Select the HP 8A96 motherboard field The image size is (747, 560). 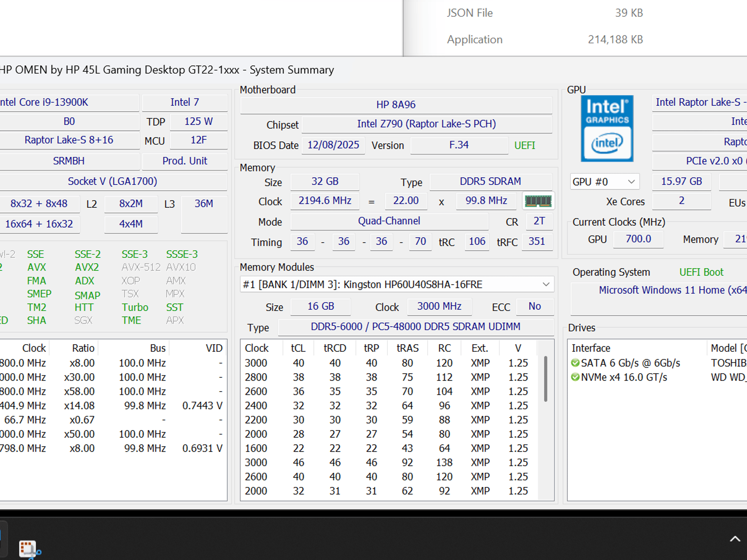point(396,105)
